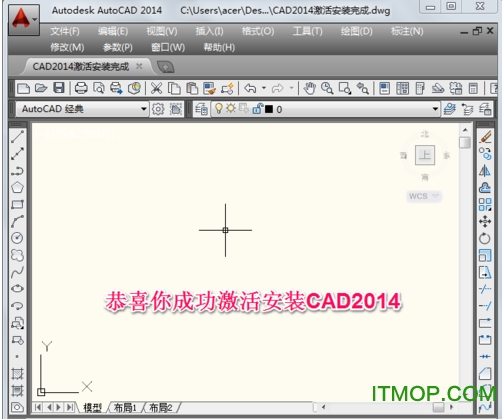
Task: Open the 格式(O) menu
Action: pos(258,31)
